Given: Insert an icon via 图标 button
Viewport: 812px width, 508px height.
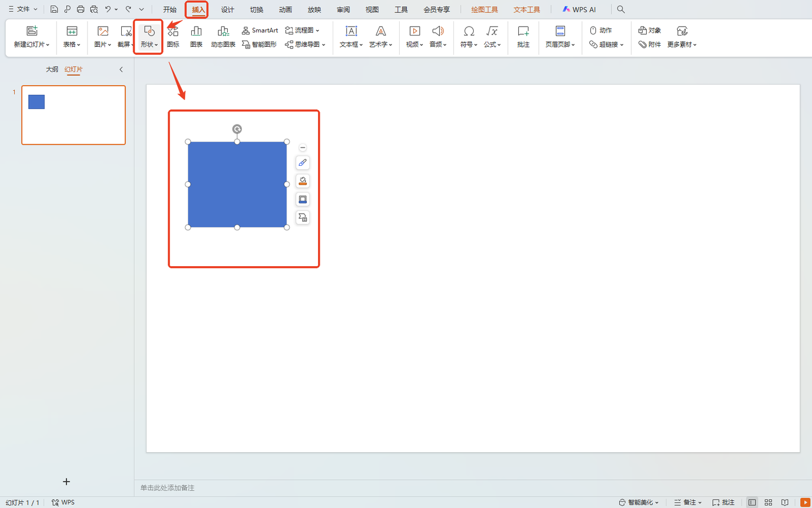Looking at the screenshot, I should tap(173, 37).
